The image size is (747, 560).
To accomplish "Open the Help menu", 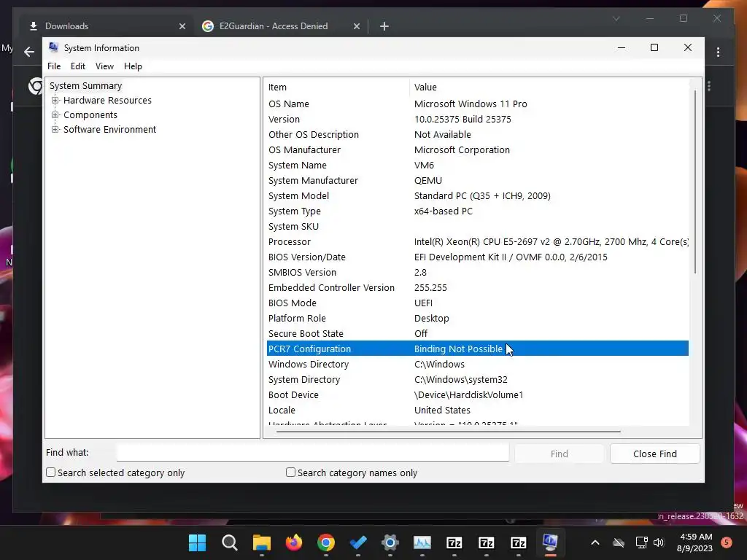I will point(133,66).
